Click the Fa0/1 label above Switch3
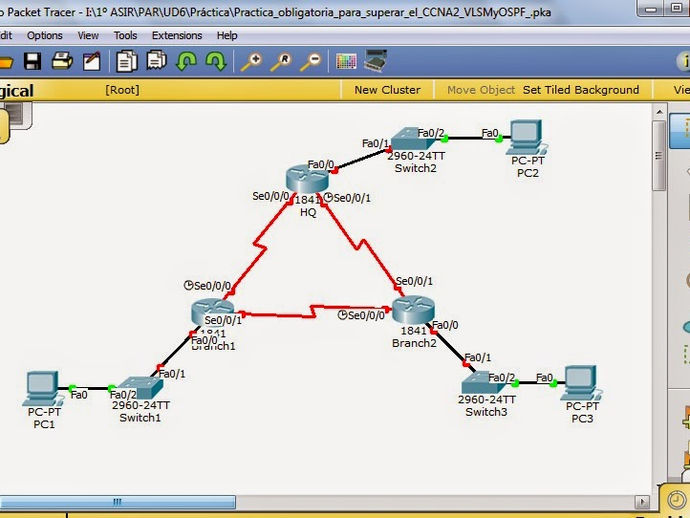 478,357
